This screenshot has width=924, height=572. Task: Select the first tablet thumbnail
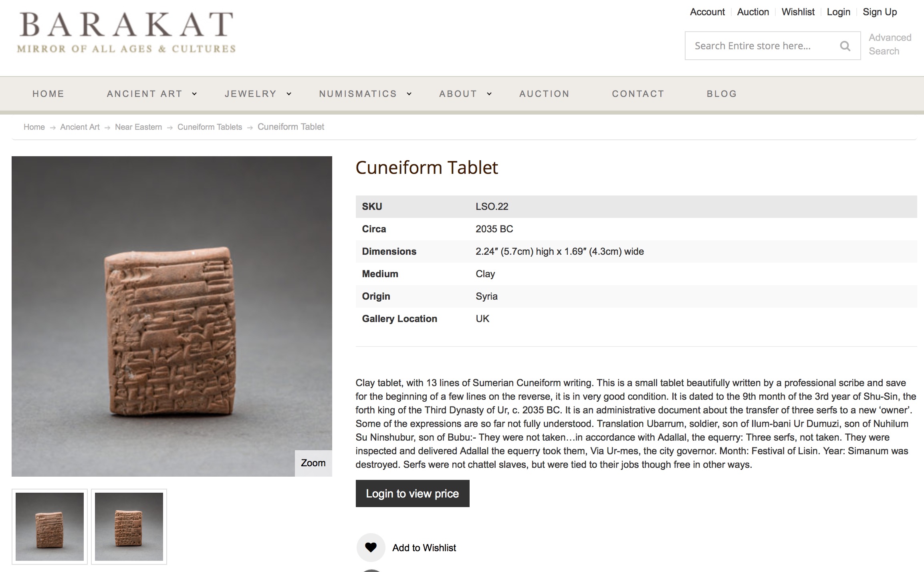click(x=50, y=526)
